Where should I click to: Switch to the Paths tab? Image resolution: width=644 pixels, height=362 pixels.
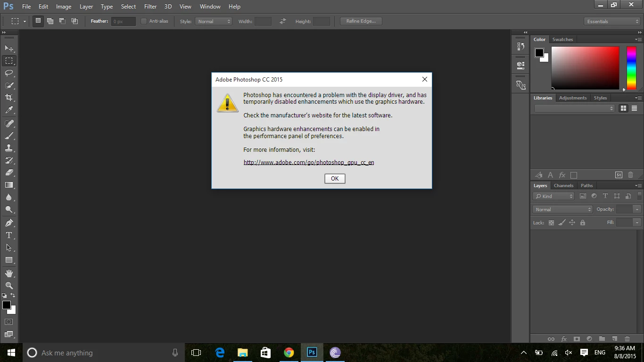pyautogui.click(x=587, y=186)
